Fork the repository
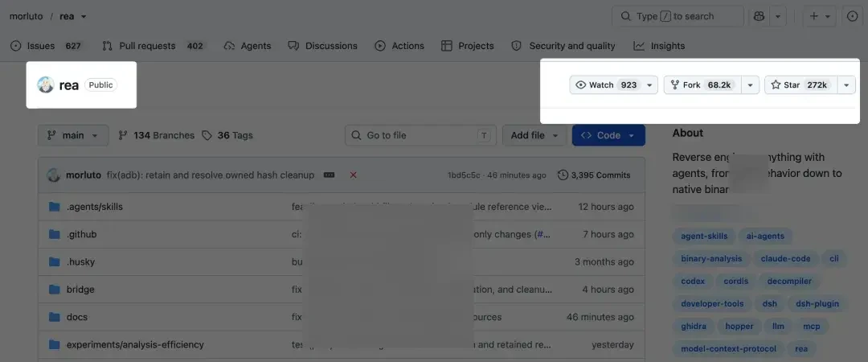Screen dimensions: 868x362 tap(702, 84)
